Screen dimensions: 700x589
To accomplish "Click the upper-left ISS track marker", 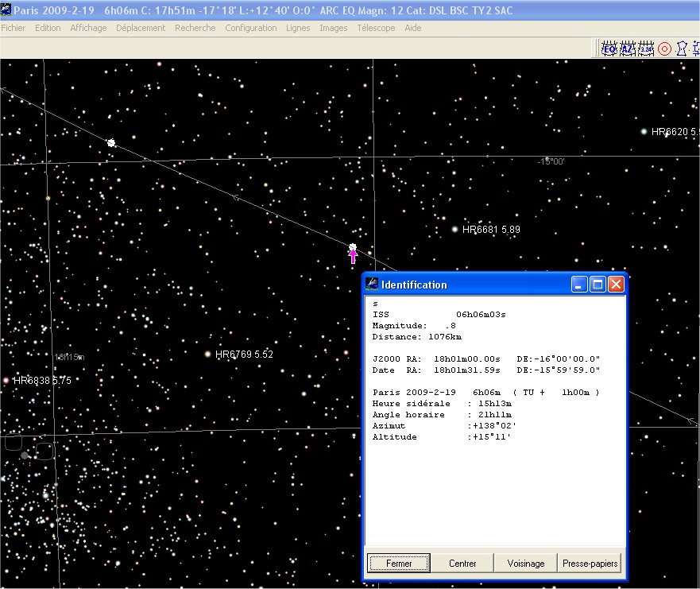I will pos(111,143).
